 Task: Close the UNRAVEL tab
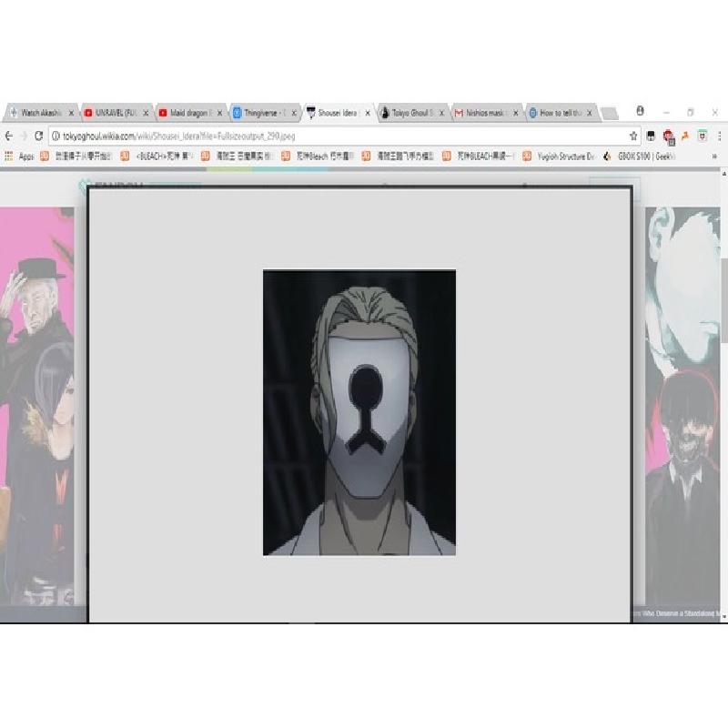(146, 113)
